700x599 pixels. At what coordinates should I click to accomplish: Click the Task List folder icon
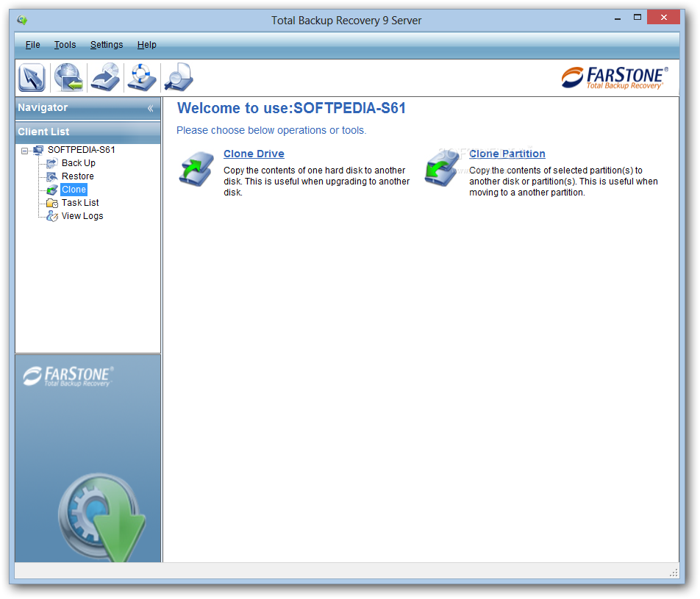click(x=52, y=203)
